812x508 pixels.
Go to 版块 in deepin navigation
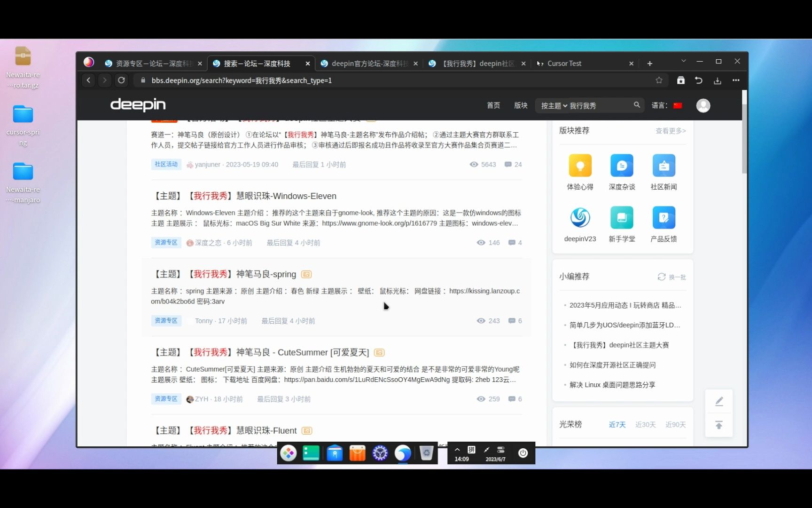click(x=521, y=105)
